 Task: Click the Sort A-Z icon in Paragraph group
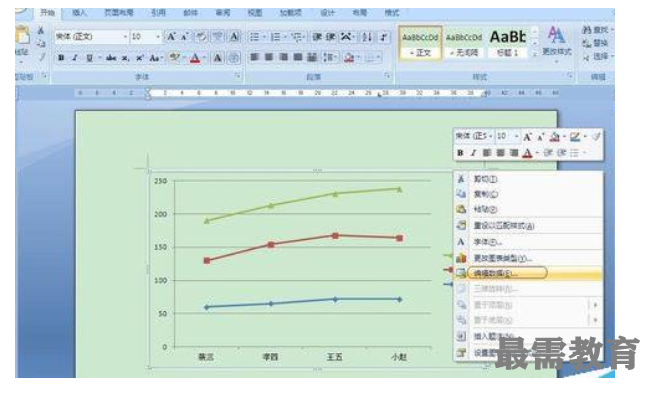[x=367, y=37]
